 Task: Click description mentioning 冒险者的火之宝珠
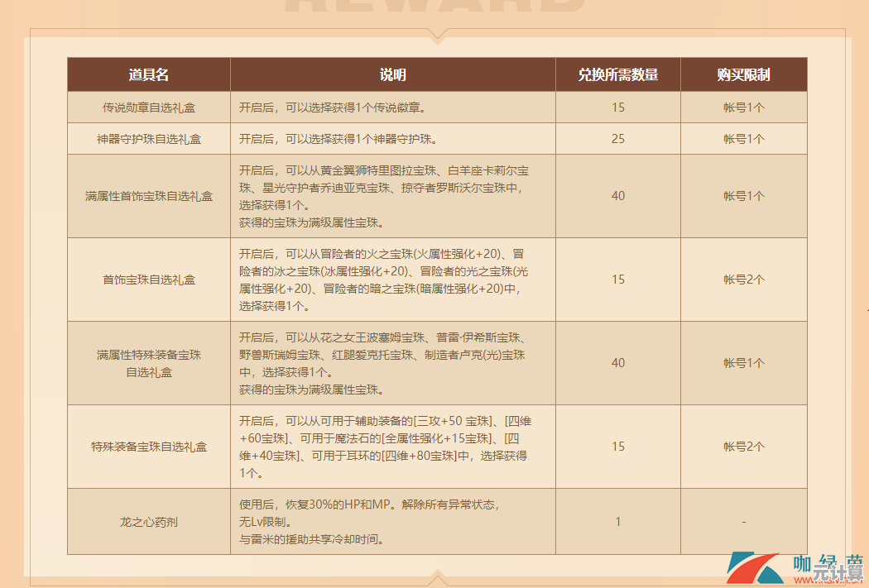point(383,280)
